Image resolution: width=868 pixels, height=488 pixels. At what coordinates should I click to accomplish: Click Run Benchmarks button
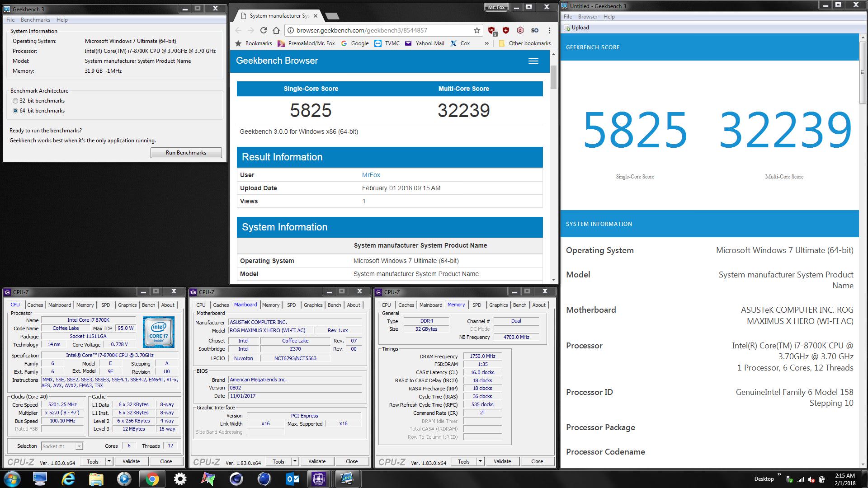pos(186,153)
